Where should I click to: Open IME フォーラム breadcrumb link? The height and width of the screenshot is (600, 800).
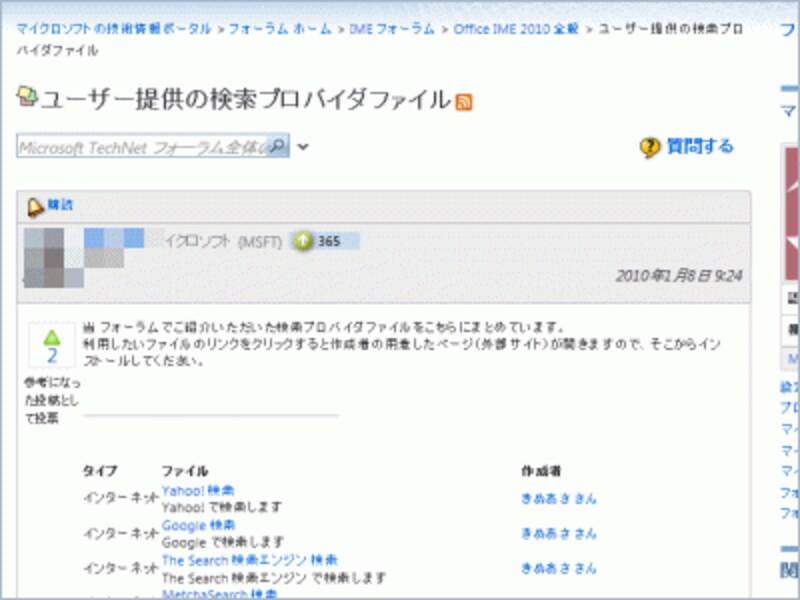coord(391,29)
